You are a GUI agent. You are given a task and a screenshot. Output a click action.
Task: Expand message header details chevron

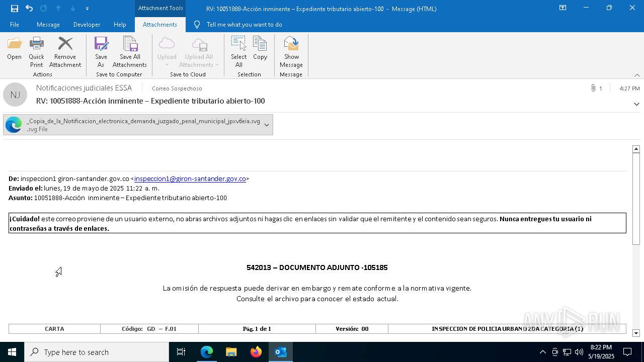point(636,104)
